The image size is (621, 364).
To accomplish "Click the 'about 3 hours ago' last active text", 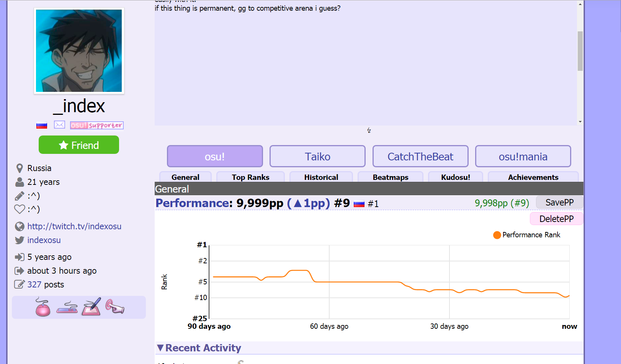I will tap(62, 271).
